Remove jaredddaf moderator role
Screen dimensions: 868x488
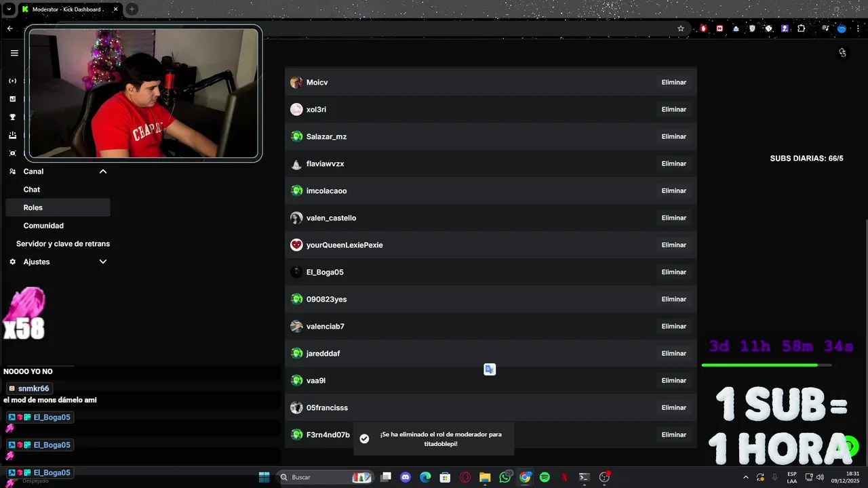point(674,353)
